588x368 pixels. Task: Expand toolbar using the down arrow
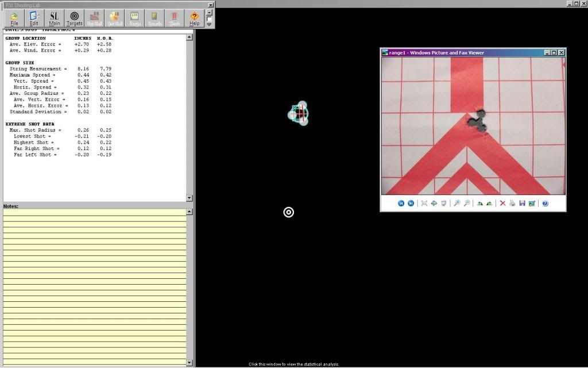tap(209, 25)
